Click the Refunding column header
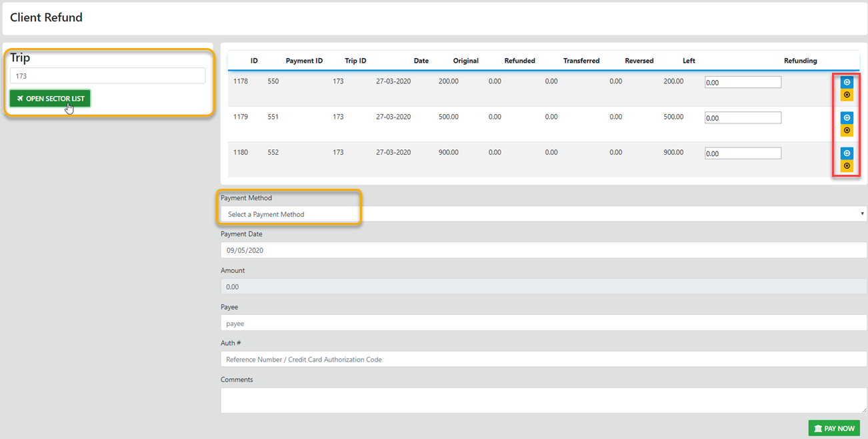Image resolution: width=868 pixels, height=439 pixels. point(800,61)
